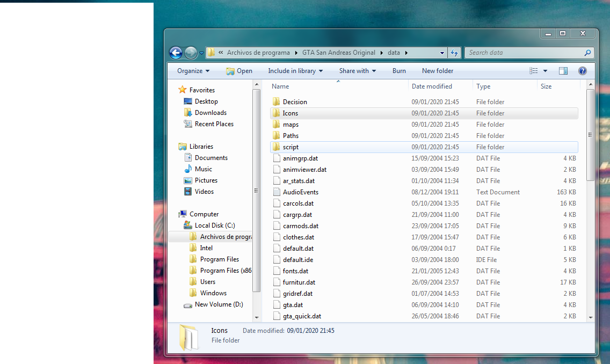Click the file list scroll down arrow
Image resolution: width=610 pixels, height=364 pixels.
pos(591,317)
